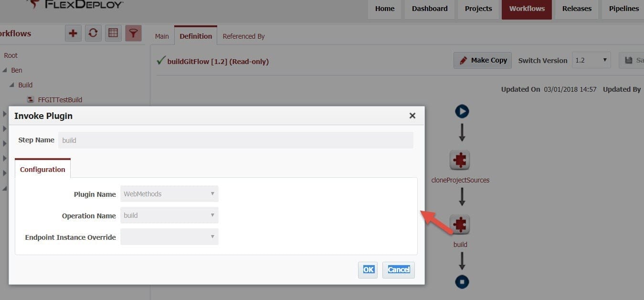Click the grid view icon
This screenshot has height=300, width=644.
click(x=113, y=33)
